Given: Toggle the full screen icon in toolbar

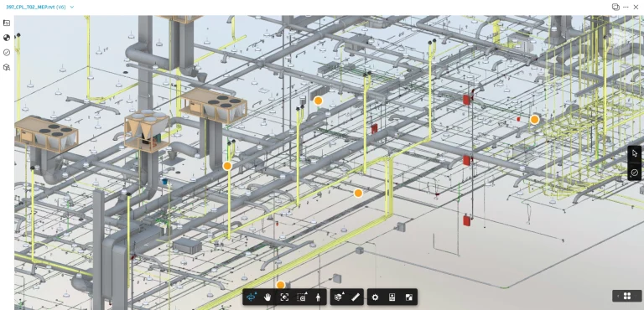Looking at the screenshot, I should pyautogui.click(x=409, y=297).
